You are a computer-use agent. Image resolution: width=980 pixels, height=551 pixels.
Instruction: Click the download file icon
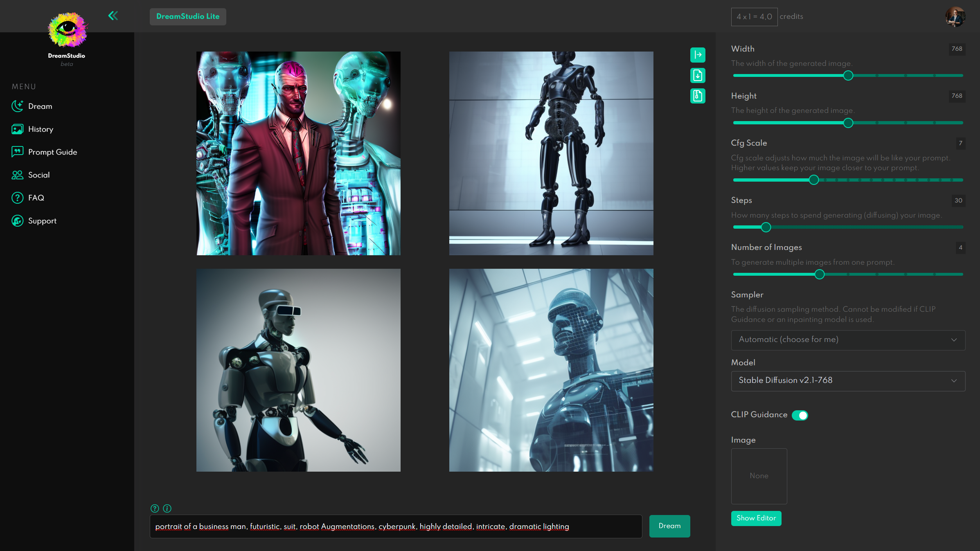(x=698, y=75)
